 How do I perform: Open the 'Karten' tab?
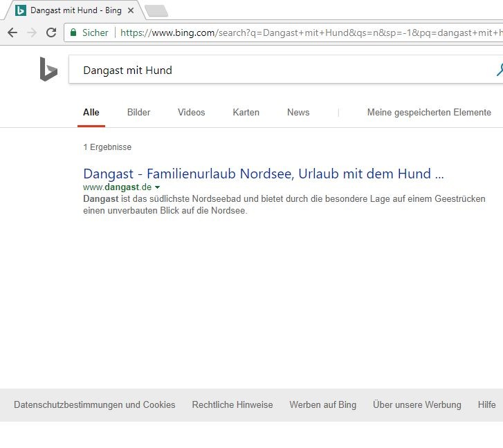tap(246, 112)
